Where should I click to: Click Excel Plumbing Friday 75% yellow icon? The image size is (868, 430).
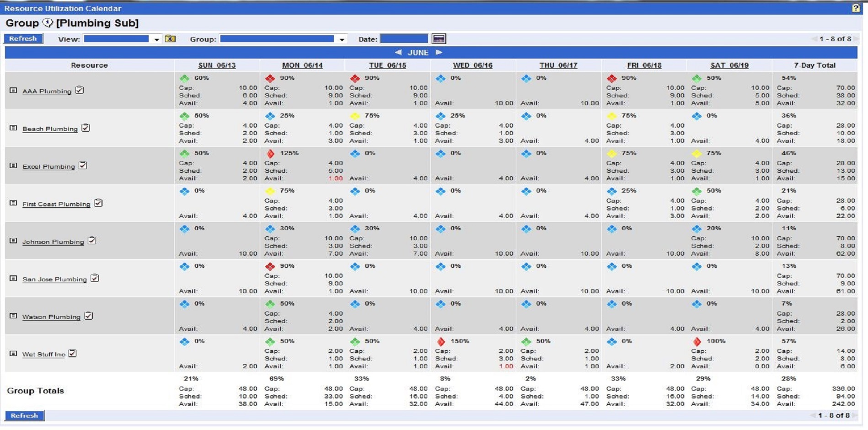612,153
